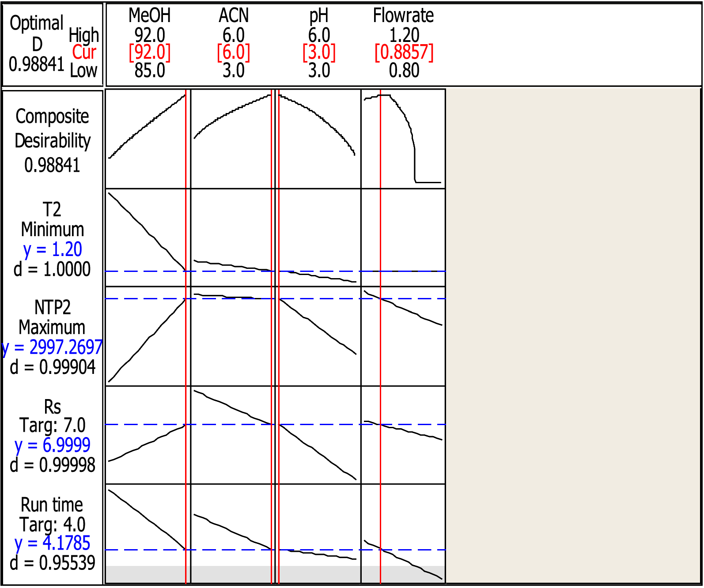
Task: Click 0.98841 under Composite Desirability
Action: (x=53, y=166)
